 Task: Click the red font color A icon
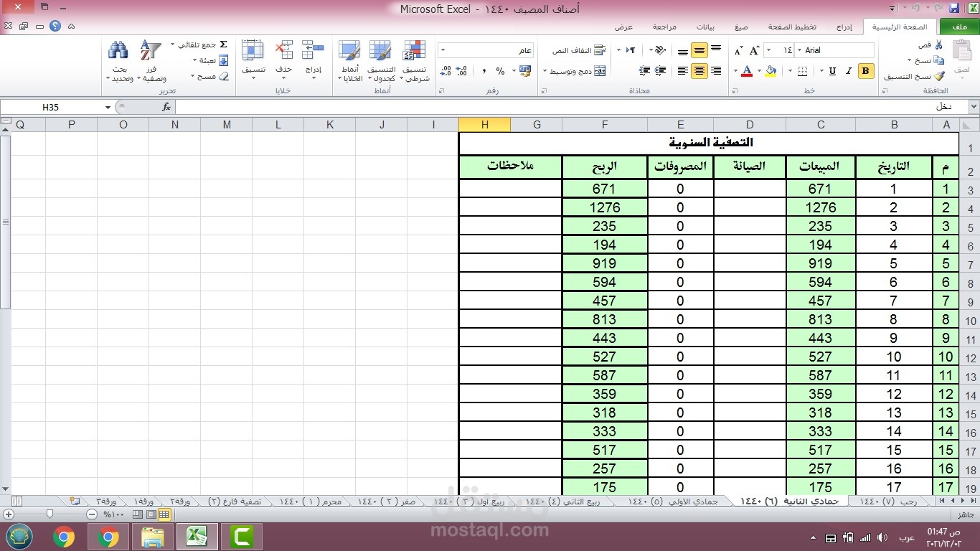[747, 70]
